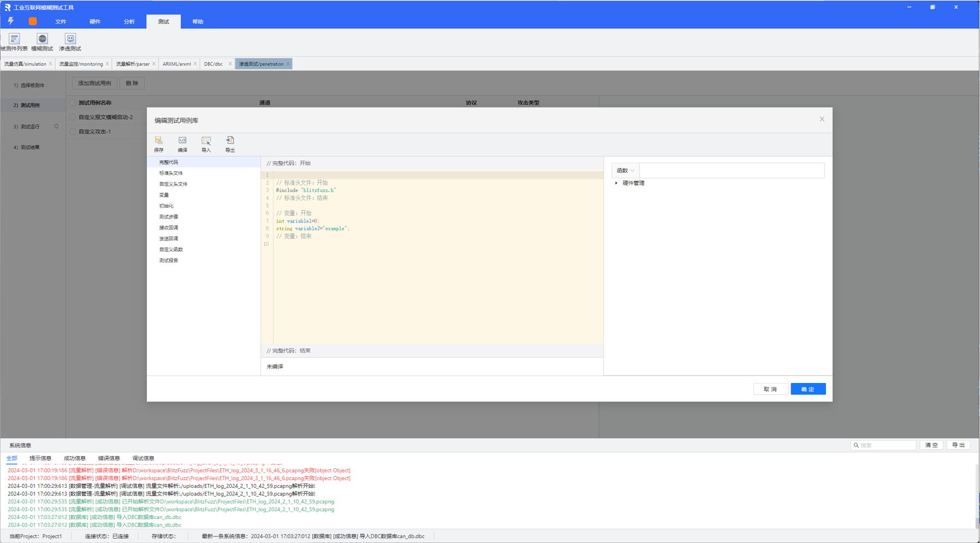Image resolution: width=980 pixels, height=543 pixels.
Task: Click the 保存 (save) icon in dialog
Action: 158,141
